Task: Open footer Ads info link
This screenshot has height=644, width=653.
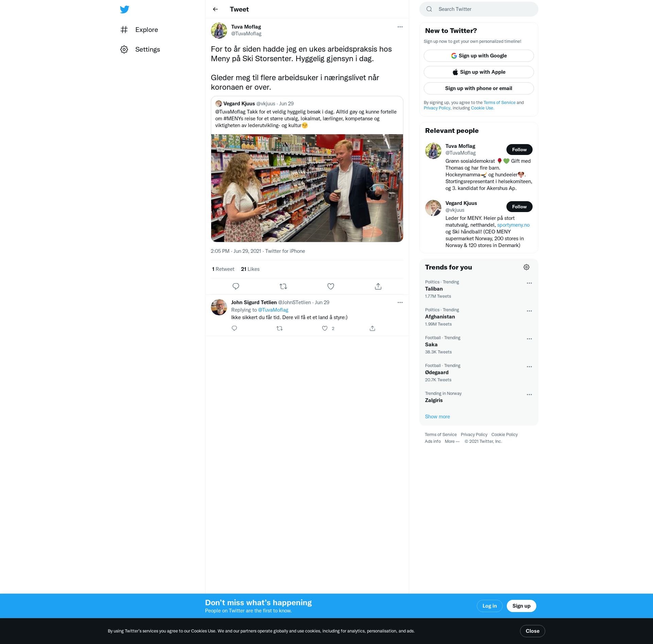Action: pyautogui.click(x=433, y=441)
